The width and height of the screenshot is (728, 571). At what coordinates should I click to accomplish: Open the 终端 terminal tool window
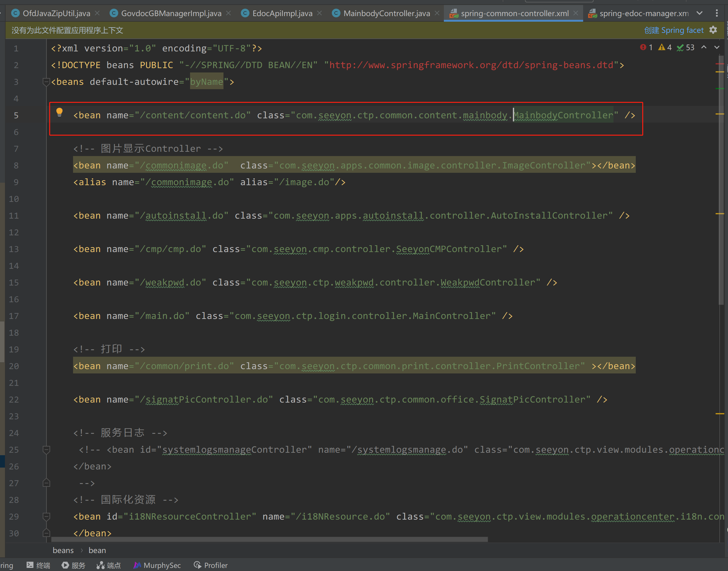(x=38, y=565)
